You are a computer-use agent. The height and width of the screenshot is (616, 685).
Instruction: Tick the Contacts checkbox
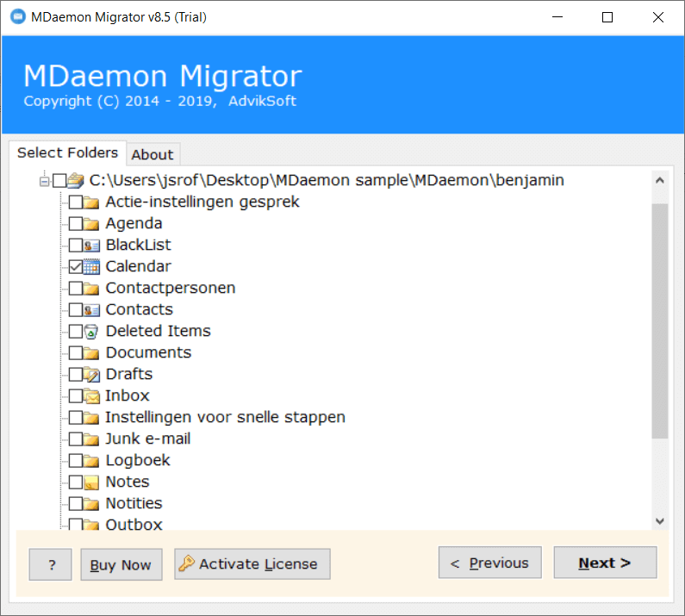click(76, 310)
